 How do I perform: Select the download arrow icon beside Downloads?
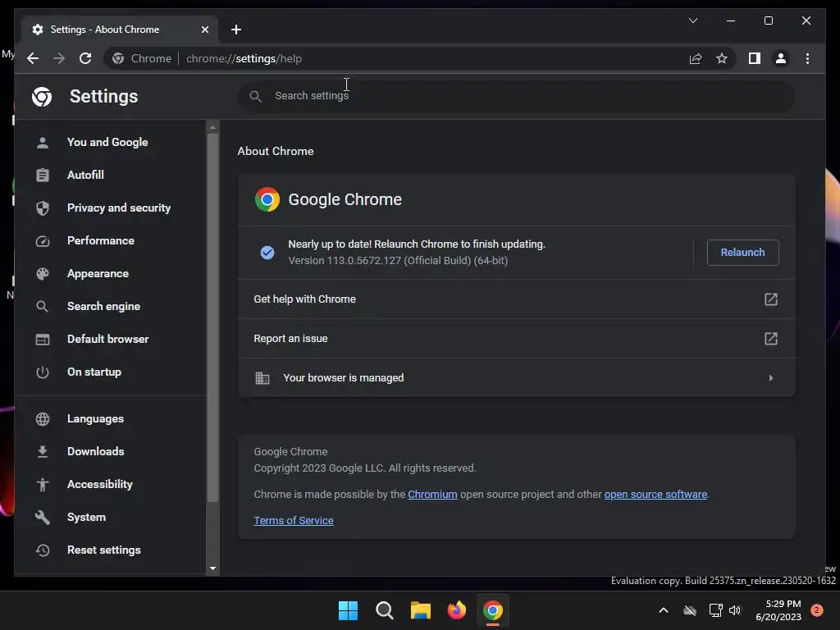(43, 452)
